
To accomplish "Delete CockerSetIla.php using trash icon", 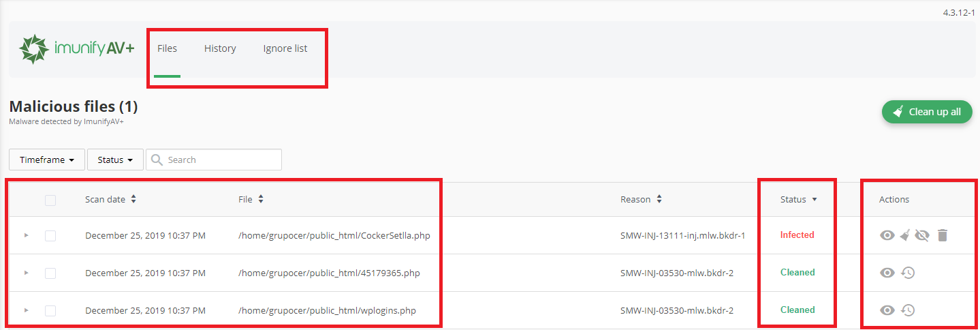I will 942,235.
